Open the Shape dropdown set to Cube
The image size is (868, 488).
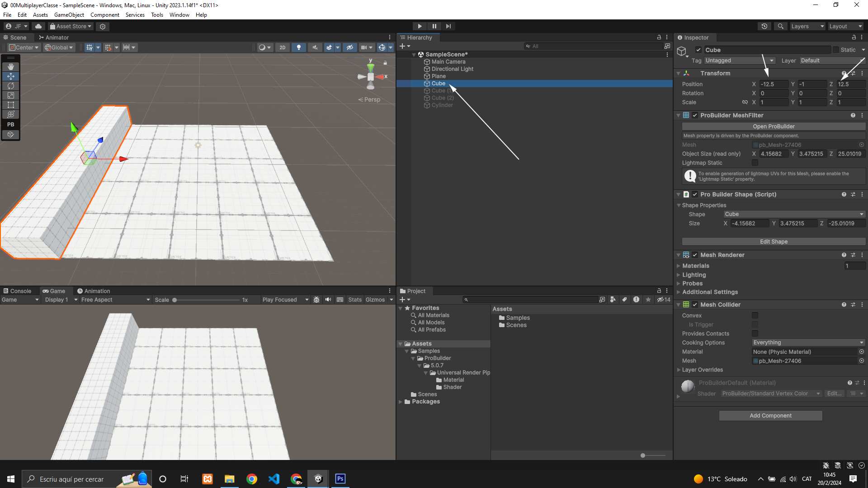794,214
